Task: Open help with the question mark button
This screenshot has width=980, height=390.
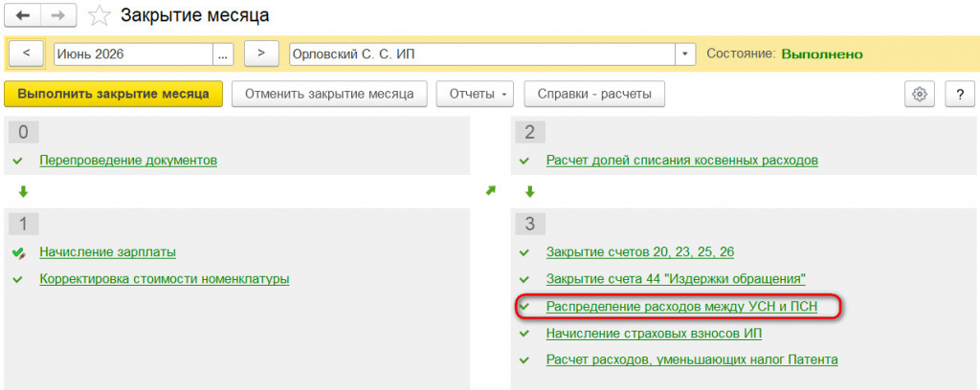Action: click(960, 95)
